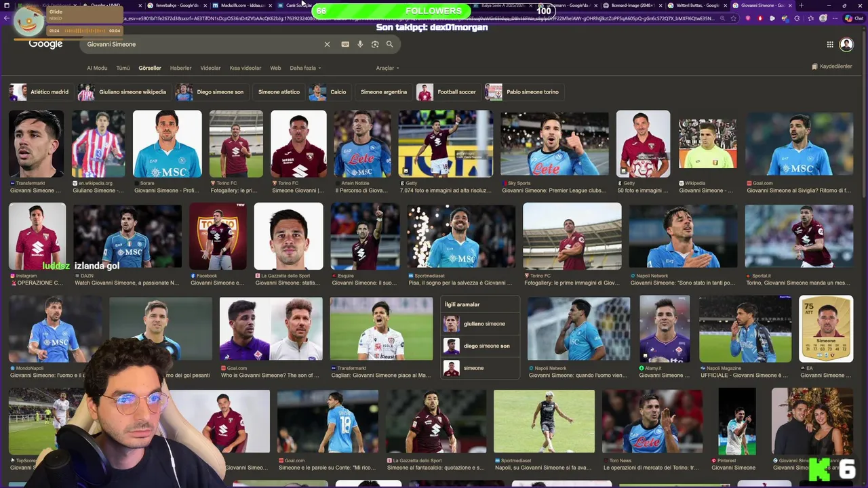Open browser settings ellipsis menu
Viewport: 868px width, 488px height.
click(x=835, y=18)
